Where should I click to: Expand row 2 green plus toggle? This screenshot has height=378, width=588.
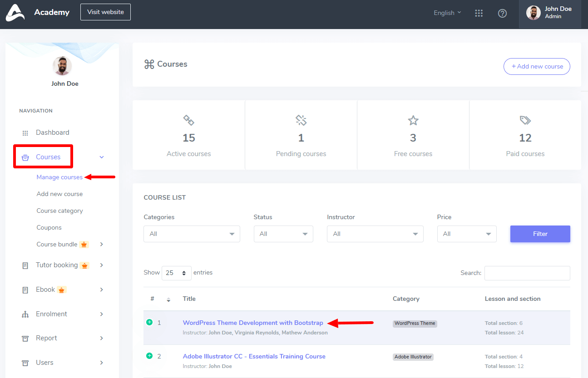149,356
